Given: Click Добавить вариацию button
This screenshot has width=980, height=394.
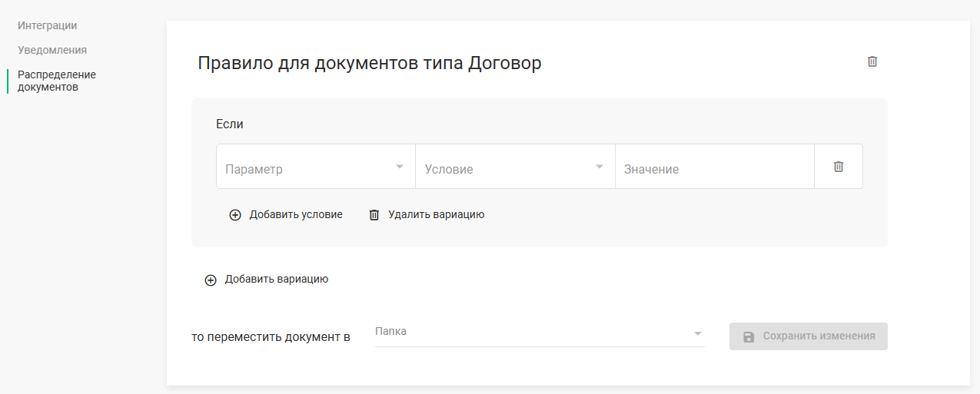Looking at the screenshot, I should pyautogui.click(x=267, y=280).
